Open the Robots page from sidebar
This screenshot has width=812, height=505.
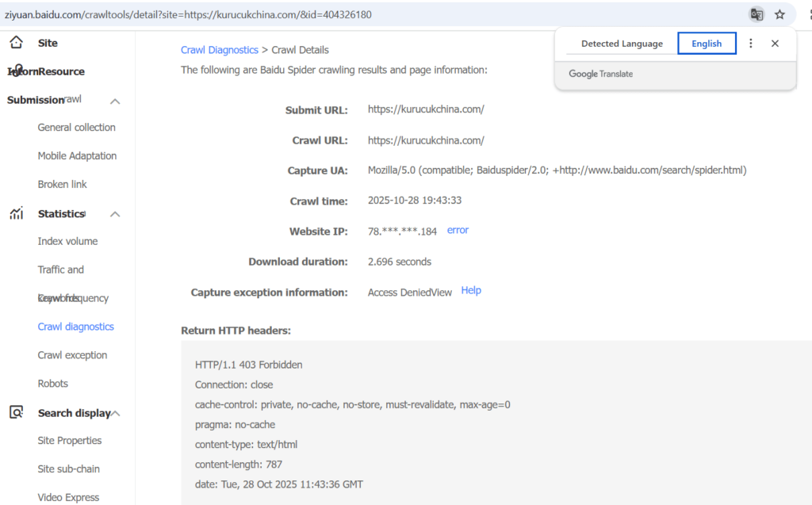click(52, 383)
